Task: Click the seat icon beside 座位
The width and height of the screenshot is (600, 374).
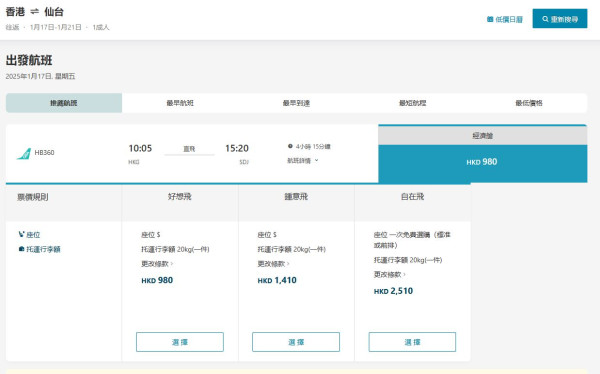Action: click(x=21, y=234)
